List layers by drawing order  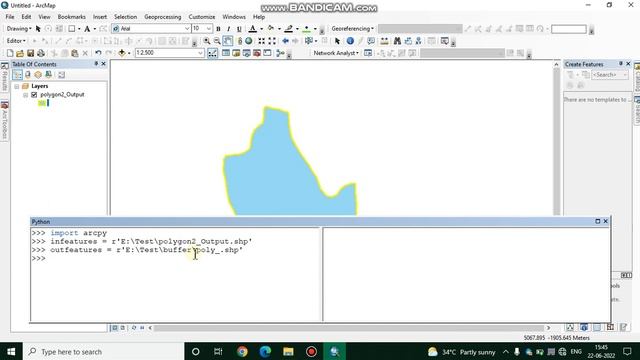coord(17,75)
